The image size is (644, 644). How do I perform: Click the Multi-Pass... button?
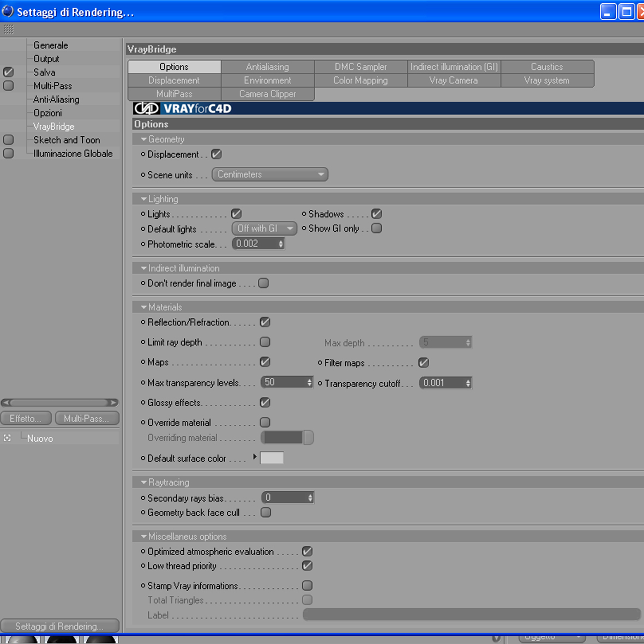coord(87,418)
